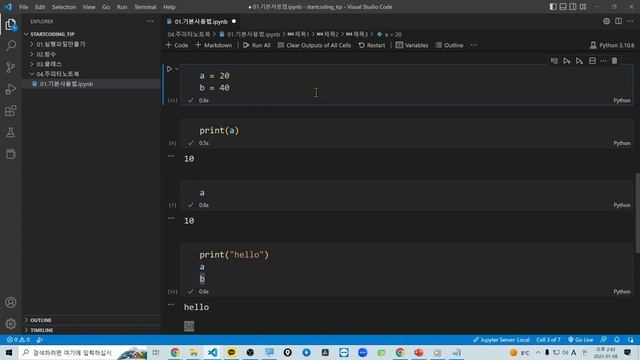Click Jupyter Server: Local in status bar

click(x=501, y=340)
